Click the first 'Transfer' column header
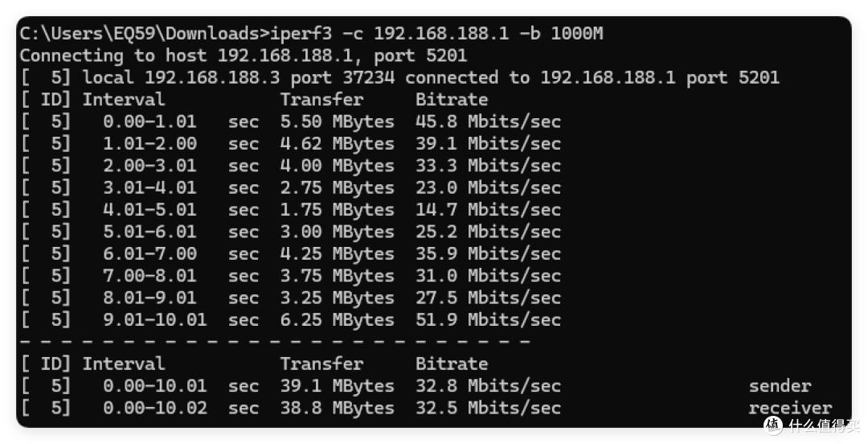Screen dimensions: 868x444 (321, 100)
